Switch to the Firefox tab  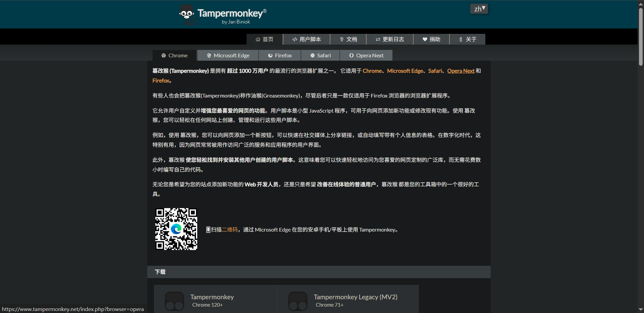280,56
